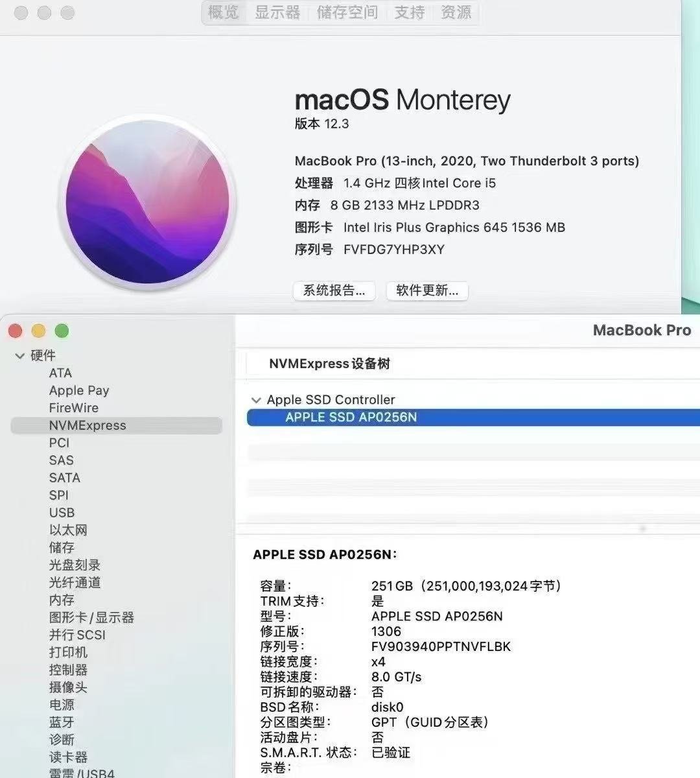Select 图形卡/显示器 in the sidebar
This screenshot has width=700, height=778.
91,618
